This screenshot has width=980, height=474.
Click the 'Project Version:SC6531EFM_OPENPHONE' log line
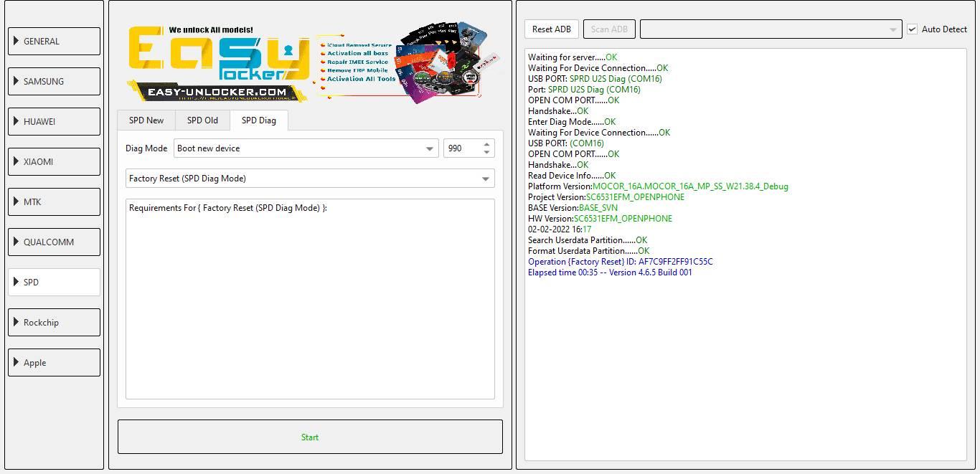pyautogui.click(x=606, y=197)
